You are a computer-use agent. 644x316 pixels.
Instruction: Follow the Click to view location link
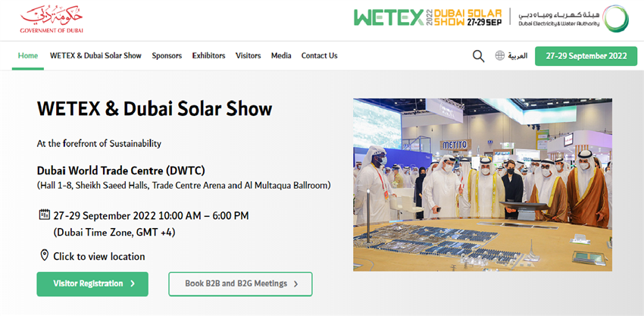coord(98,256)
